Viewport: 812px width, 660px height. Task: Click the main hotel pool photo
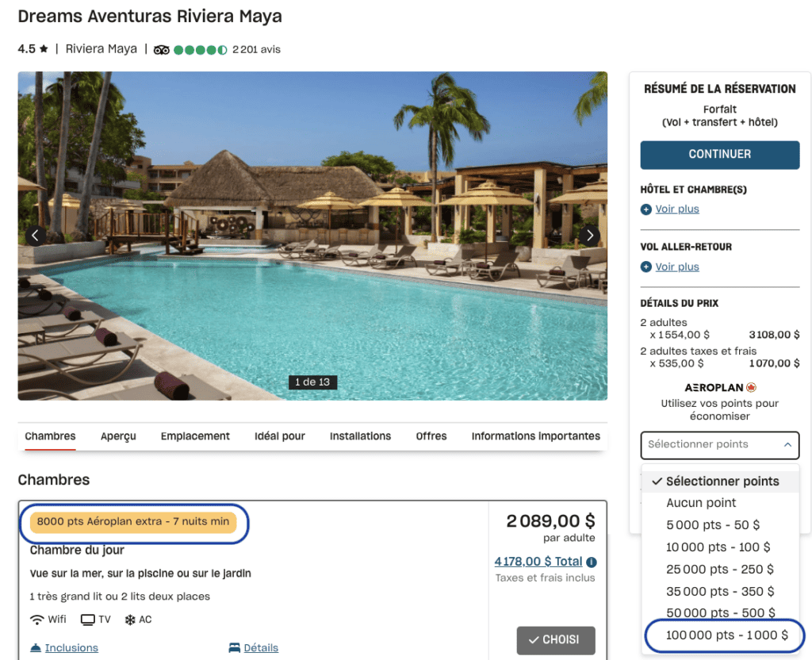click(312, 236)
